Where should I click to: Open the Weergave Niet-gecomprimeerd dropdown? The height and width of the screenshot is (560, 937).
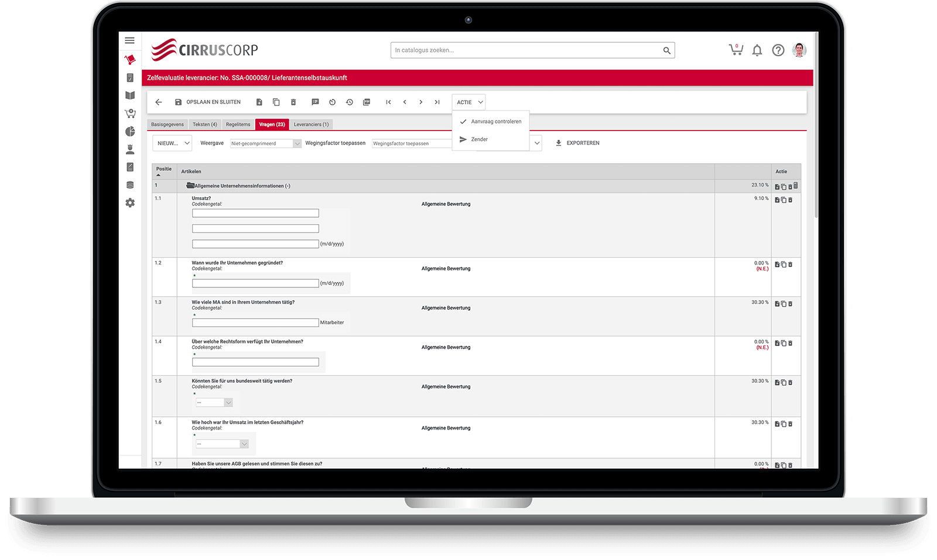265,143
